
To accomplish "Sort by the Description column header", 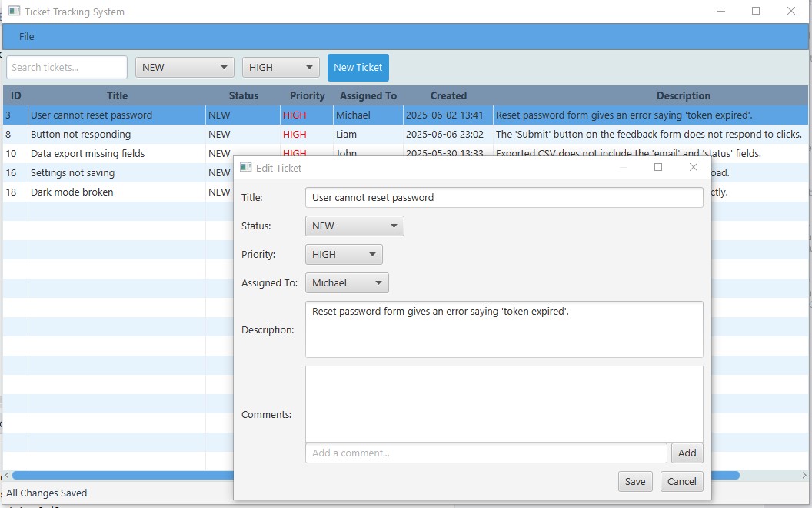I will pyautogui.click(x=683, y=95).
